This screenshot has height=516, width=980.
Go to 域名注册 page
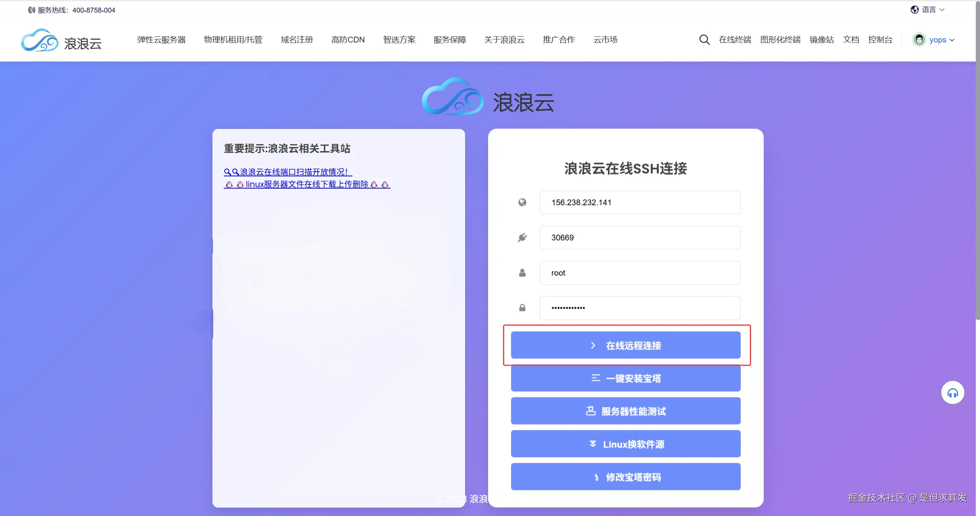297,40
